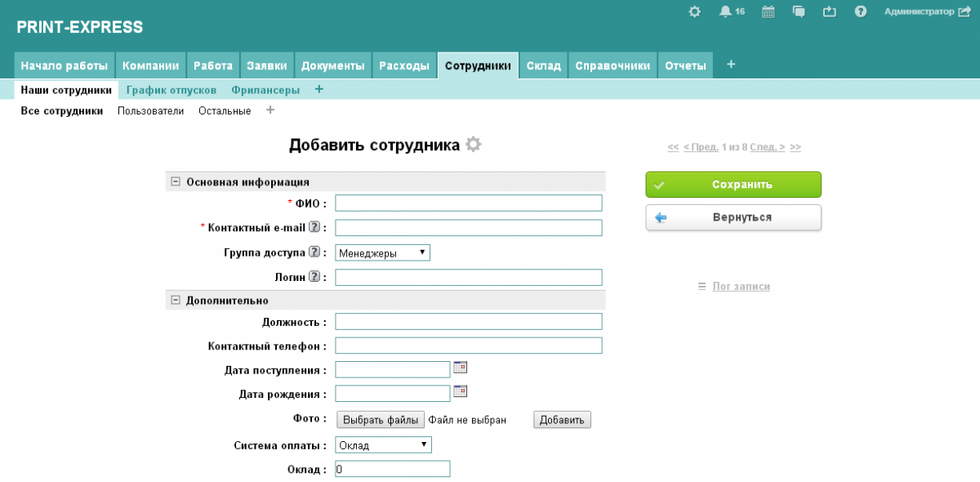This screenshot has width=980, height=482.
Task: Switch to the Склад tab
Action: (x=543, y=66)
